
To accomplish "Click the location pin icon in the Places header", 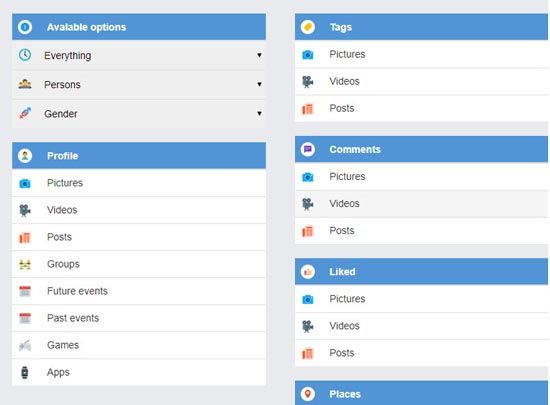I will [308, 394].
